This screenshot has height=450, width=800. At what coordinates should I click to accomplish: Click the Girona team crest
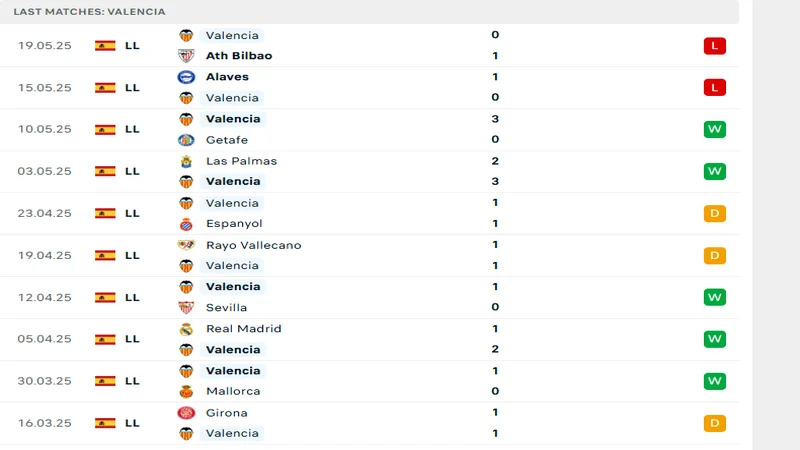point(186,413)
